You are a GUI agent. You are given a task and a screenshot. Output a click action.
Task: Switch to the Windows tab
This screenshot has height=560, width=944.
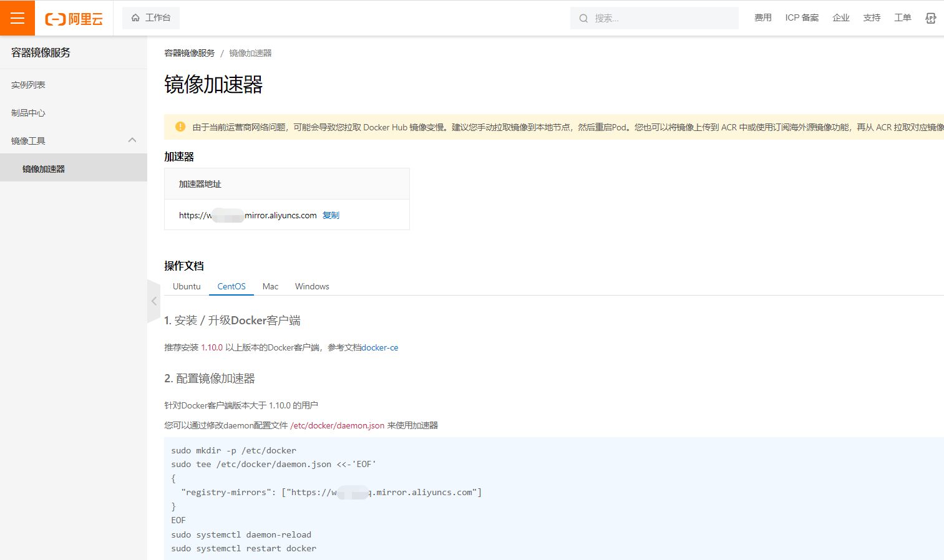[312, 286]
